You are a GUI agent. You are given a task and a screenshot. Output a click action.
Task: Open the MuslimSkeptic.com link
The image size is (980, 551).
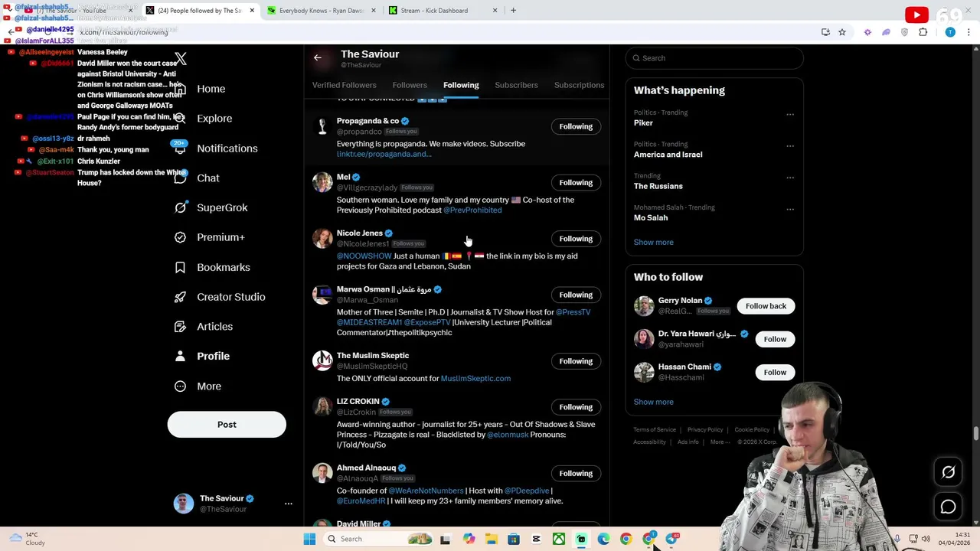[x=475, y=378]
